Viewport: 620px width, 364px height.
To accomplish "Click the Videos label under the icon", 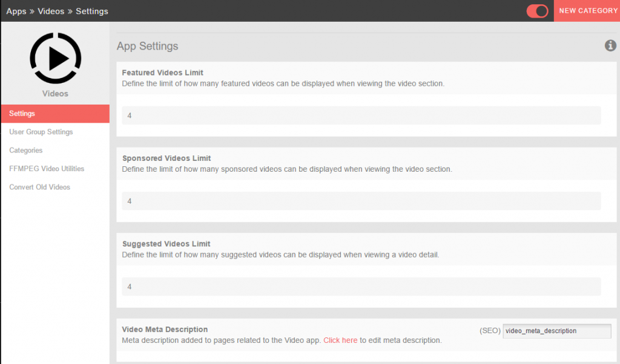I will click(55, 94).
